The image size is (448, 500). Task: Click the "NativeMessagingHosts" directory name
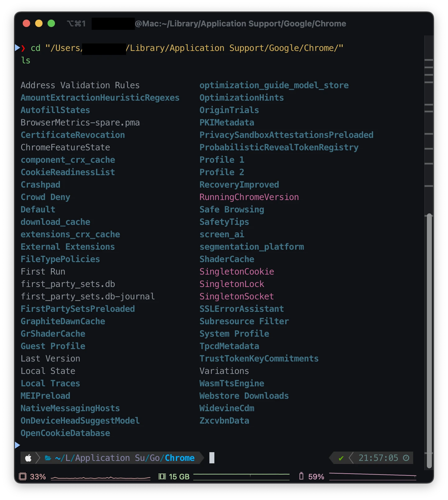tap(70, 408)
